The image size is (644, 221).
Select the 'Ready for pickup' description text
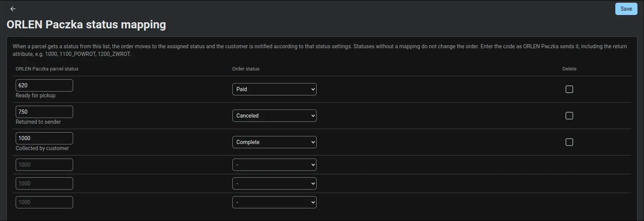[36, 95]
